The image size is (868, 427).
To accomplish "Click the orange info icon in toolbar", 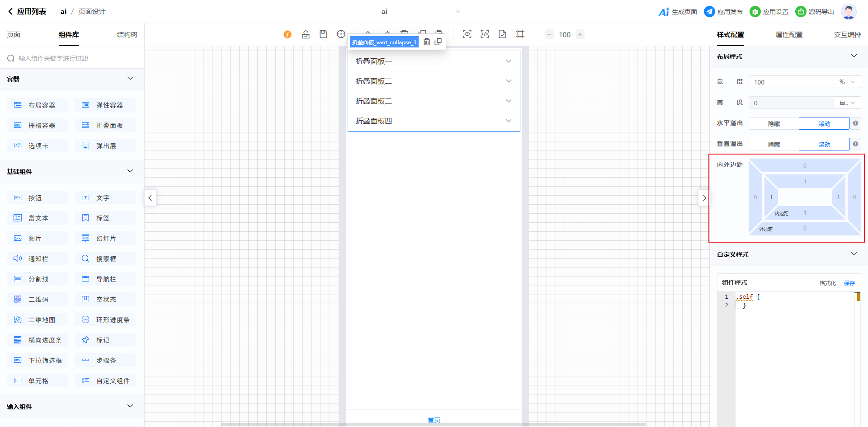I will tap(288, 34).
